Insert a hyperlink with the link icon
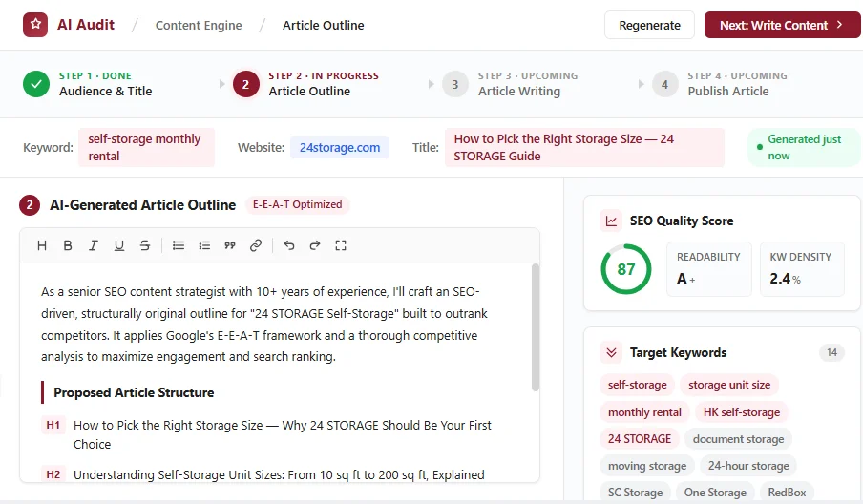Screen dimensions: 863x504 (x=256, y=245)
